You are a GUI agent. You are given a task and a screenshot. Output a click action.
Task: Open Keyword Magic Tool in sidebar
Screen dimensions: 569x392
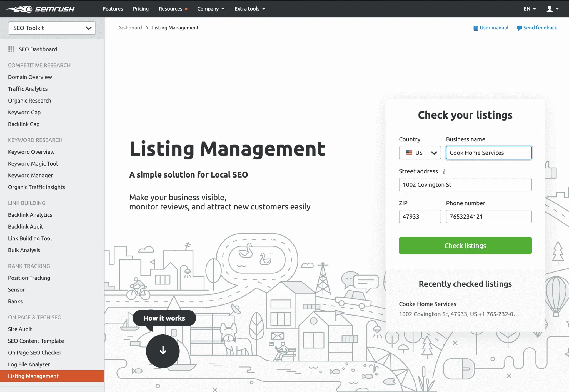click(x=33, y=164)
